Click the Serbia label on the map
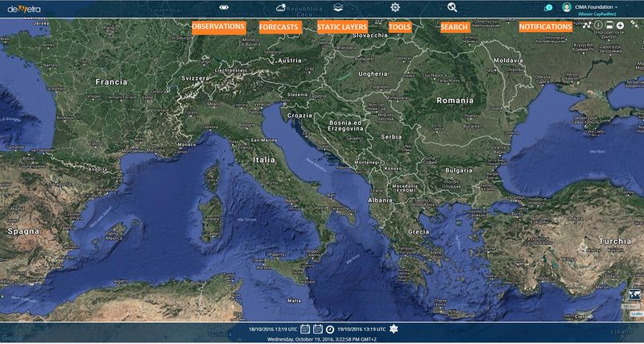644x344 pixels. [x=391, y=136]
